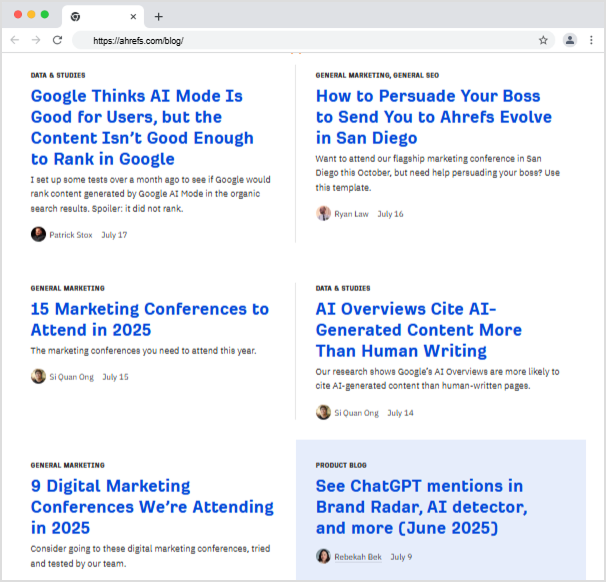The image size is (606, 582).
Task: Bookmark this page with the star icon
Action: (543, 40)
